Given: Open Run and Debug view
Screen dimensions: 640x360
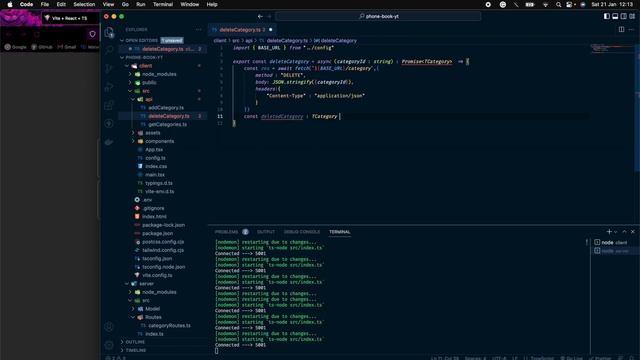Looking at the screenshot, I should click(109, 87).
